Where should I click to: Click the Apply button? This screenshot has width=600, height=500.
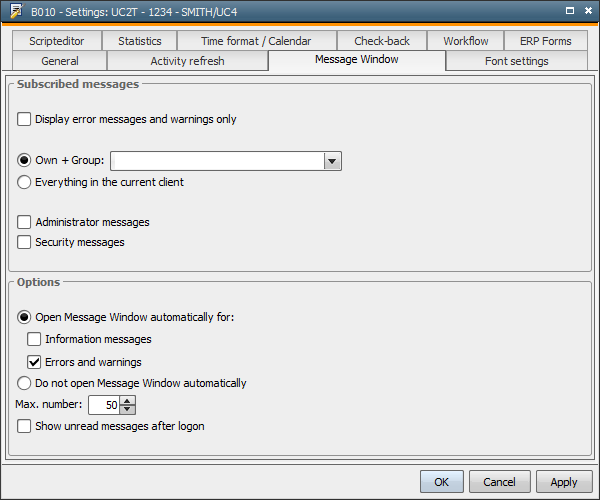564,482
